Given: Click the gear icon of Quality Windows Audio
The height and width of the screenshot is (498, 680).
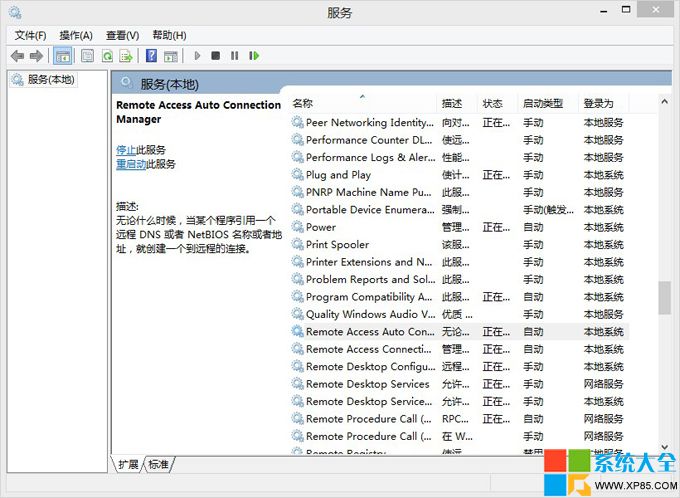Looking at the screenshot, I should tap(298, 314).
